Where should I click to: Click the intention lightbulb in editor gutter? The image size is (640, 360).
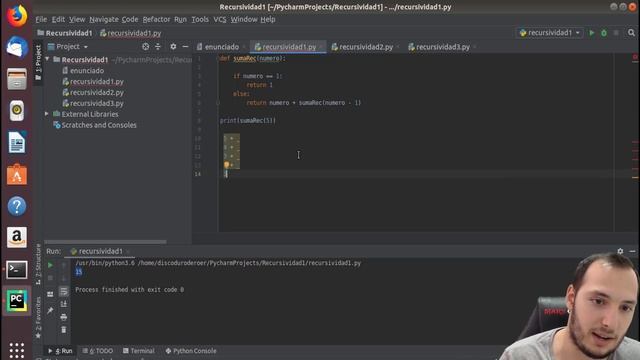pyautogui.click(x=227, y=164)
